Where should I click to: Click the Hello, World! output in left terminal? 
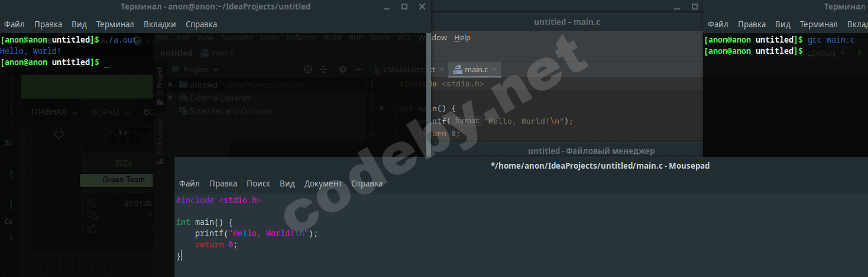coord(31,51)
